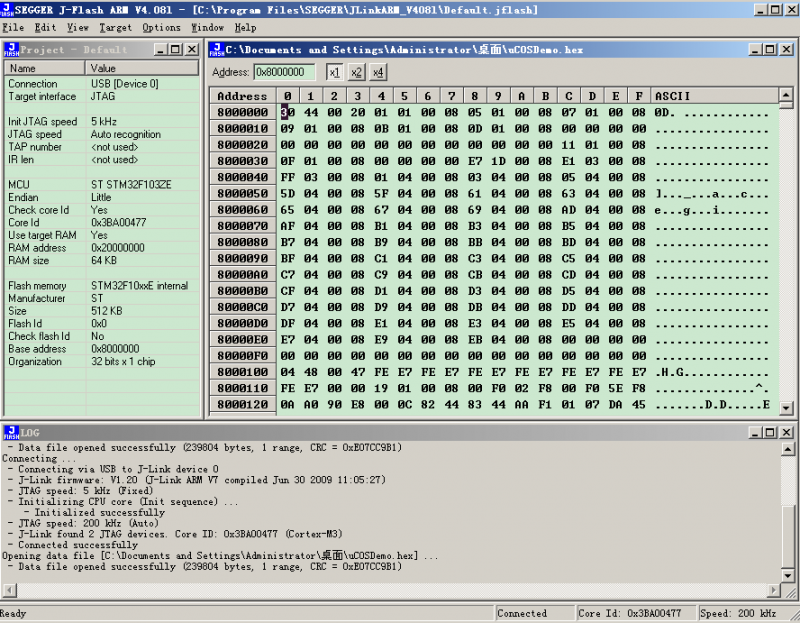The image size is (800, 623).
Task: Select x1 byte display width button
Action: 334,72
